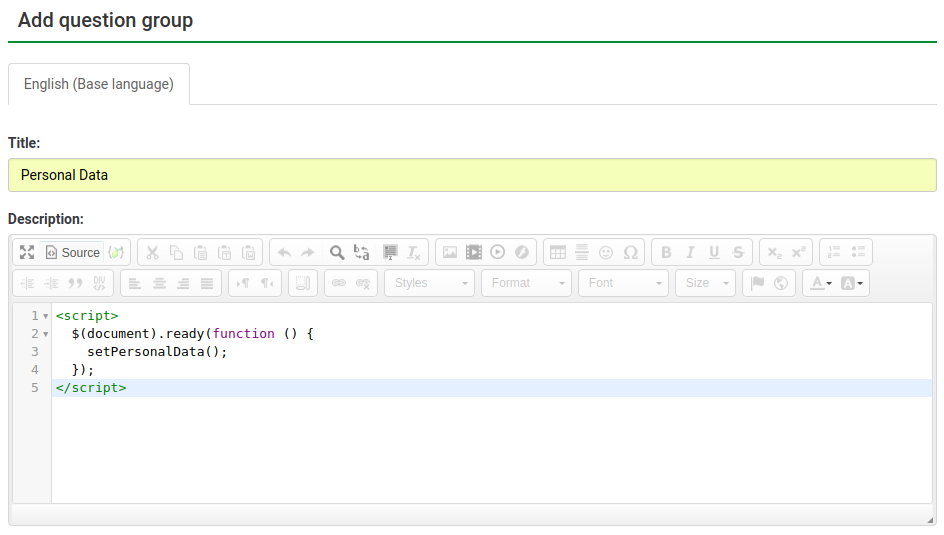
Task: Click the setPersonalData(); code line
Action: [x=157, y=351]
